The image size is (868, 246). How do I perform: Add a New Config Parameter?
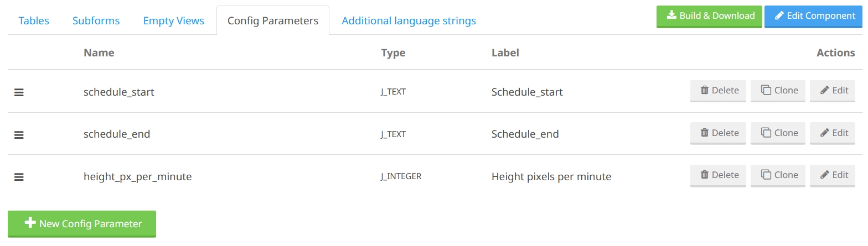pyautogui.click(x=82, y=224)
